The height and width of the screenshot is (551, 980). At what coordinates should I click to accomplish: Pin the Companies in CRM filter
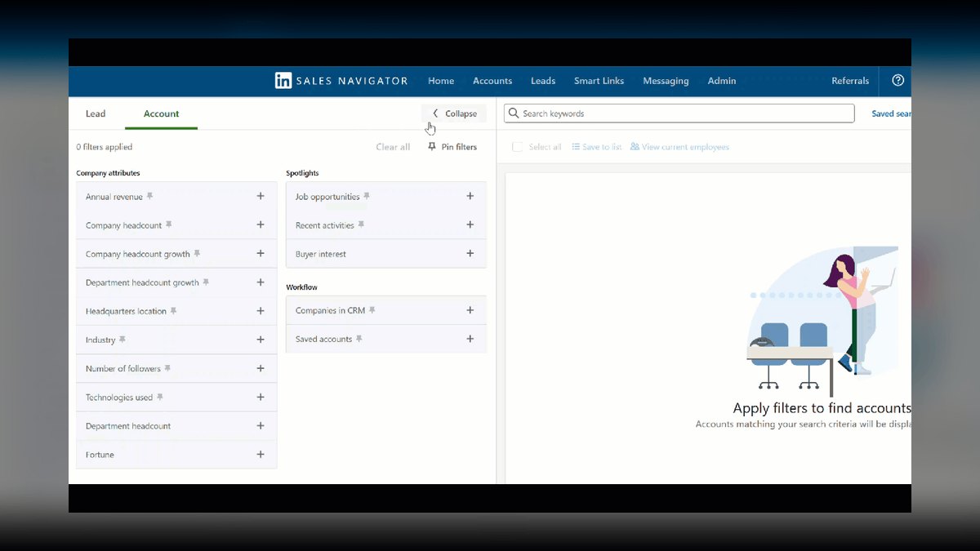372,310
